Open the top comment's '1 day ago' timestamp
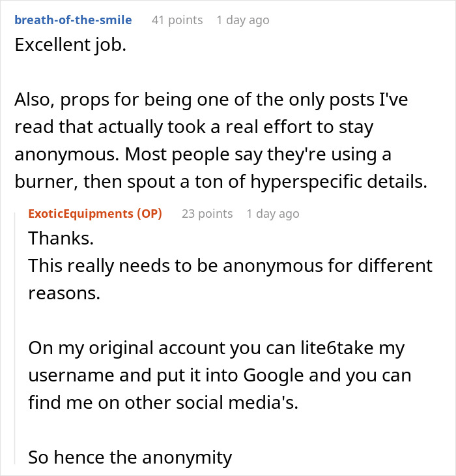This screenshot has width=456, height=476. pos(242,20)
